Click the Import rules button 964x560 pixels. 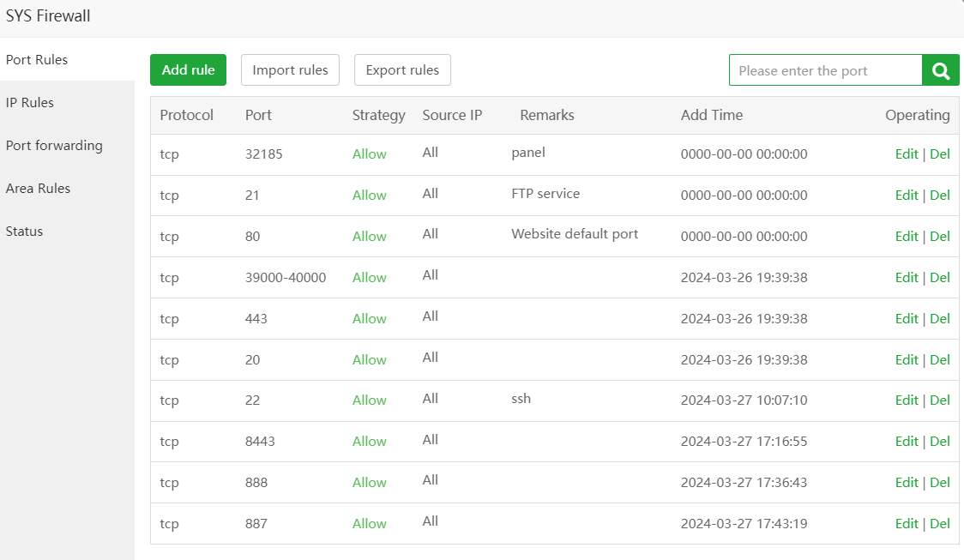[x=290, y=70]
